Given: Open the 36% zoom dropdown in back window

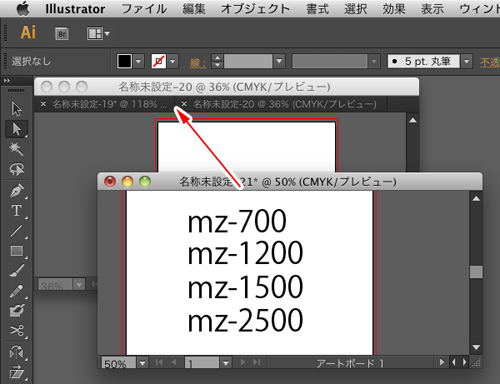Looking at the screenshot, I should point(79,285).
